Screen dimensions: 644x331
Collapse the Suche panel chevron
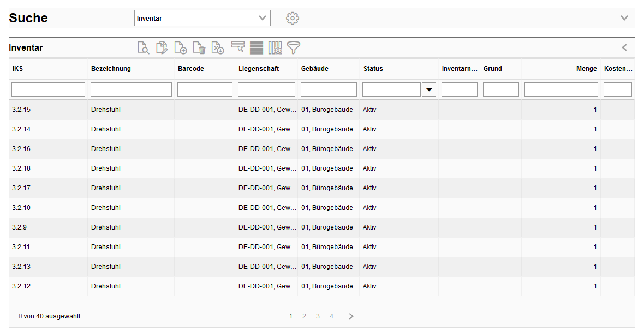click(x=624, y=18)
